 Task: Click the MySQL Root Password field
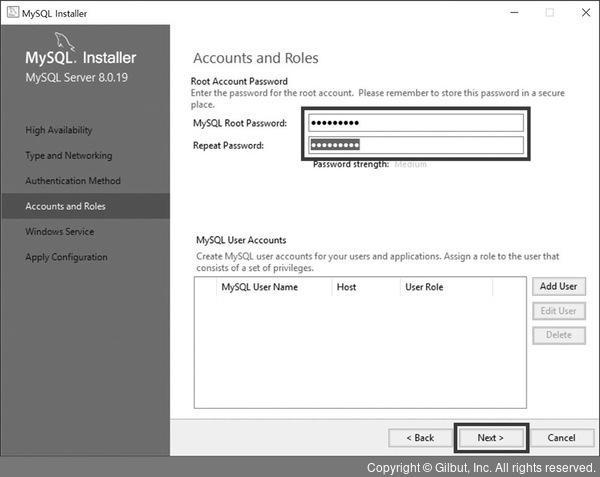[x=416, y=123]
